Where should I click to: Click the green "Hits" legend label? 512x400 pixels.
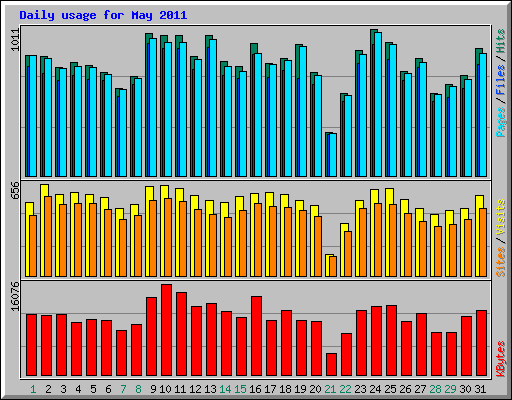click(501, 41)
